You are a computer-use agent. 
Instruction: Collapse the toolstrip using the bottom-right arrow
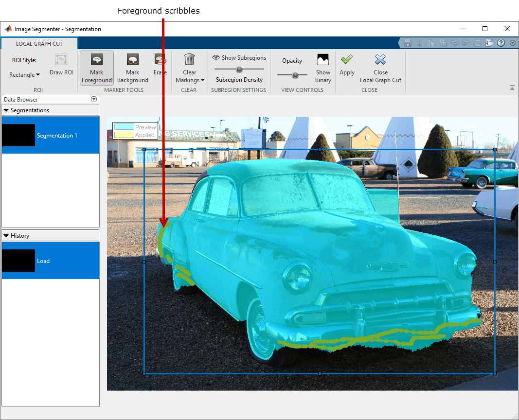click(x=512, y=88)
